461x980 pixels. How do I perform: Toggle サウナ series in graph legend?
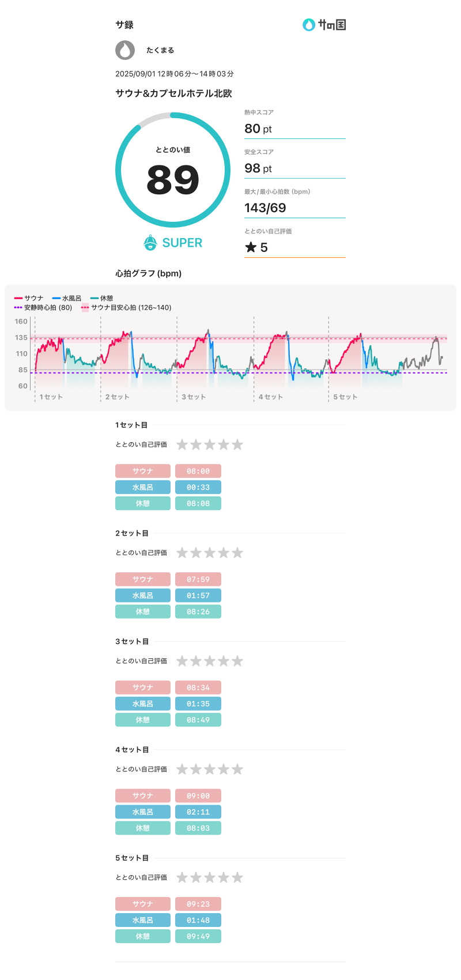[29, 298]
